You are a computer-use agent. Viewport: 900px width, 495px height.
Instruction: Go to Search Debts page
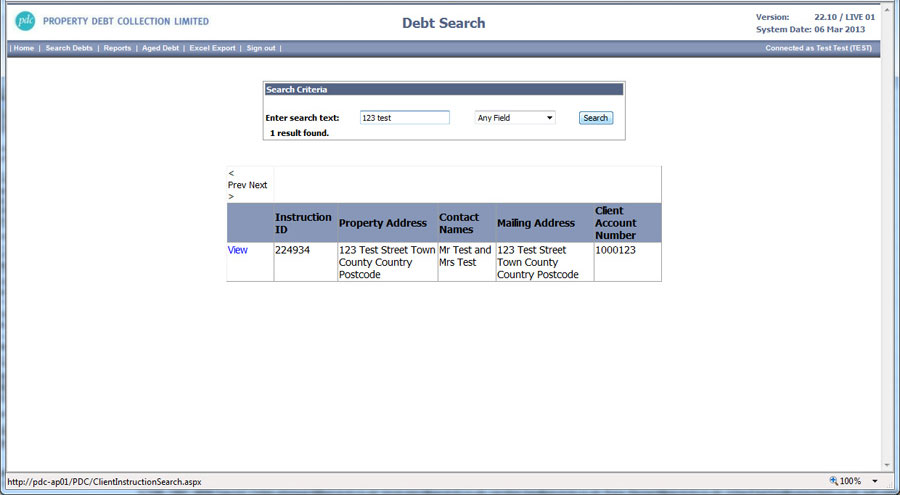(69, 48)
